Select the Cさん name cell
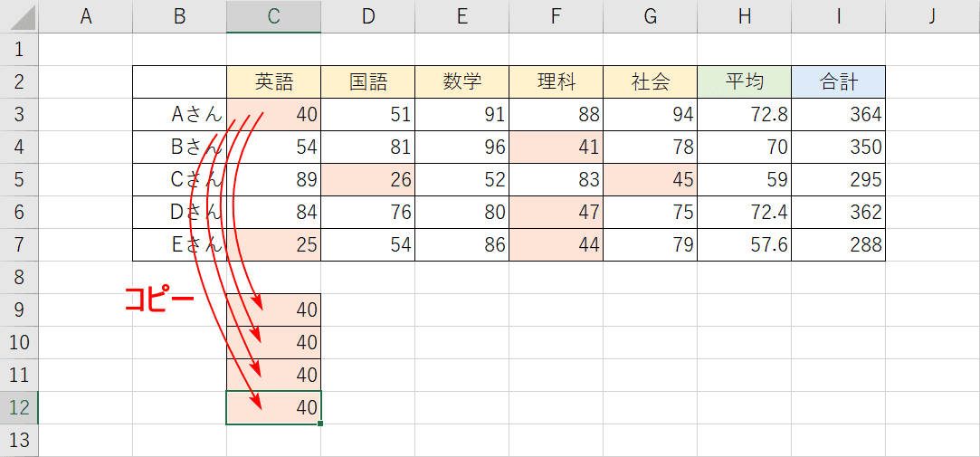This screenshot has width=980, height=457. (179, 179)
